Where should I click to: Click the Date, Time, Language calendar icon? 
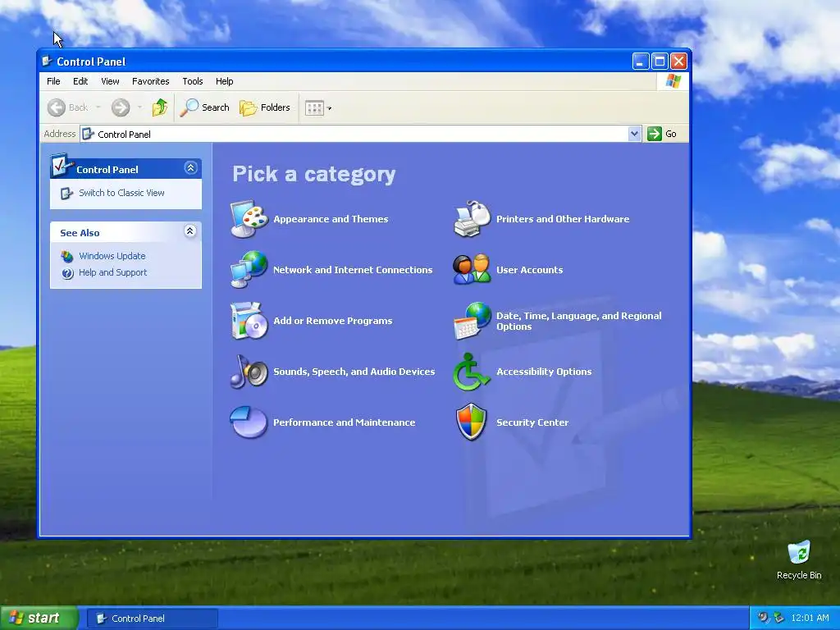point(472,321)
